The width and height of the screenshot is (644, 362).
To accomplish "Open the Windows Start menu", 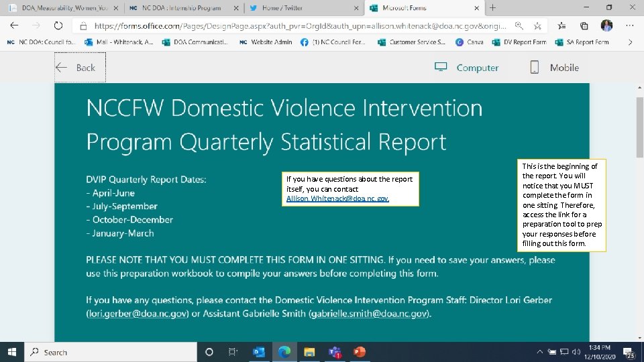I will 12,352.
